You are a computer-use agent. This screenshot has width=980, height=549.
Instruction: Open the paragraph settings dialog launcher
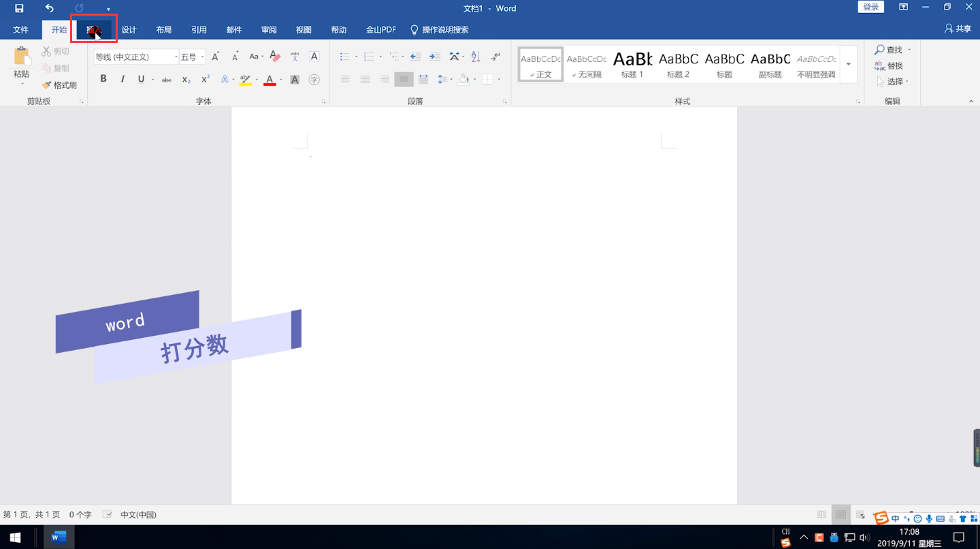[x=505, y=101]
